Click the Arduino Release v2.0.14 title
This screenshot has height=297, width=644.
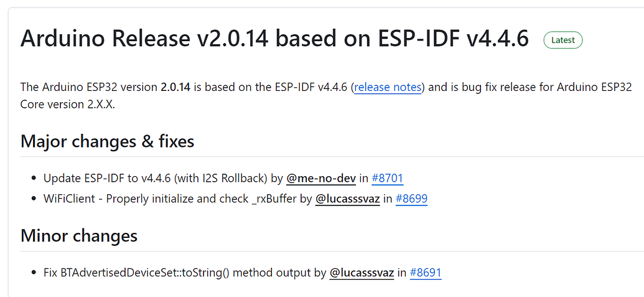coord(274,39)
